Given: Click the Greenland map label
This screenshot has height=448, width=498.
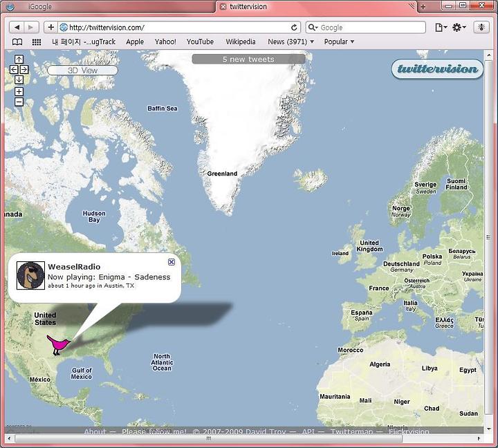Looking at the screenshot, I should [x=222, y=174].
